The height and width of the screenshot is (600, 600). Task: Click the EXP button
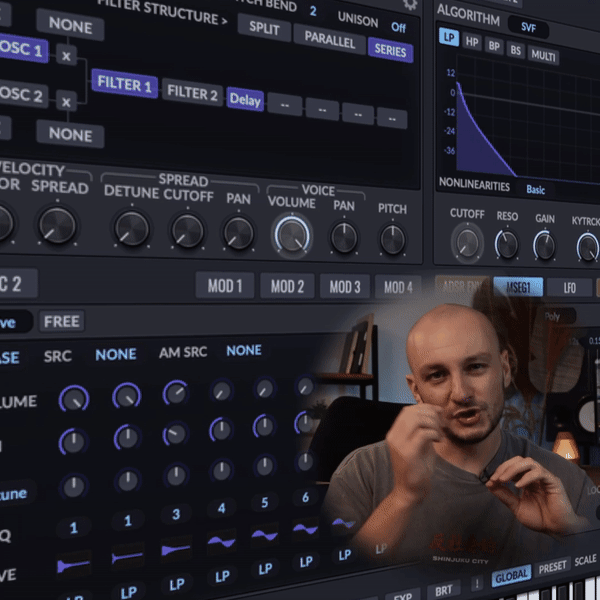[403, 596]
